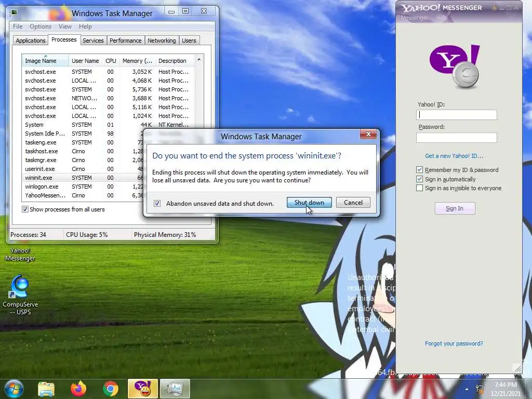This screenshot has height=399, width=532.
Task: Open Forgot your password link
Action: pyautogui.click(x=454, y=343)
